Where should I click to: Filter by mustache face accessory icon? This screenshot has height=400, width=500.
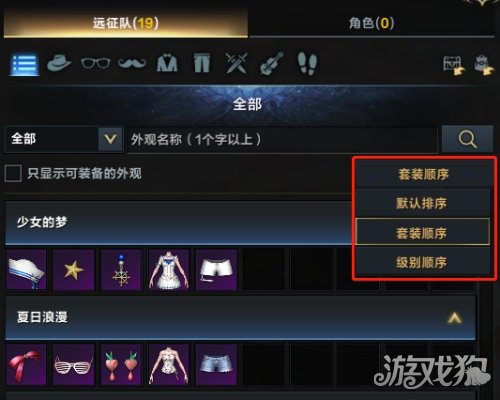tap(132, 63)
